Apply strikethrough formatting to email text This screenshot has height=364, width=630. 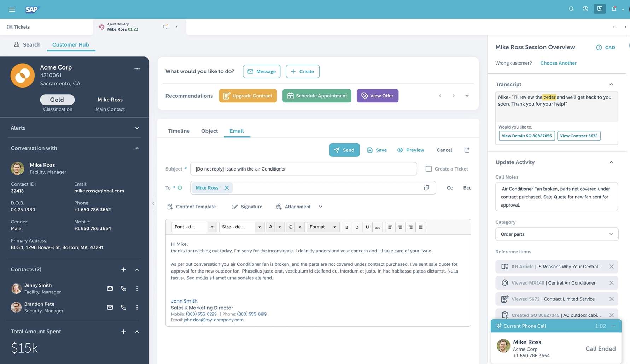[377, 227]
